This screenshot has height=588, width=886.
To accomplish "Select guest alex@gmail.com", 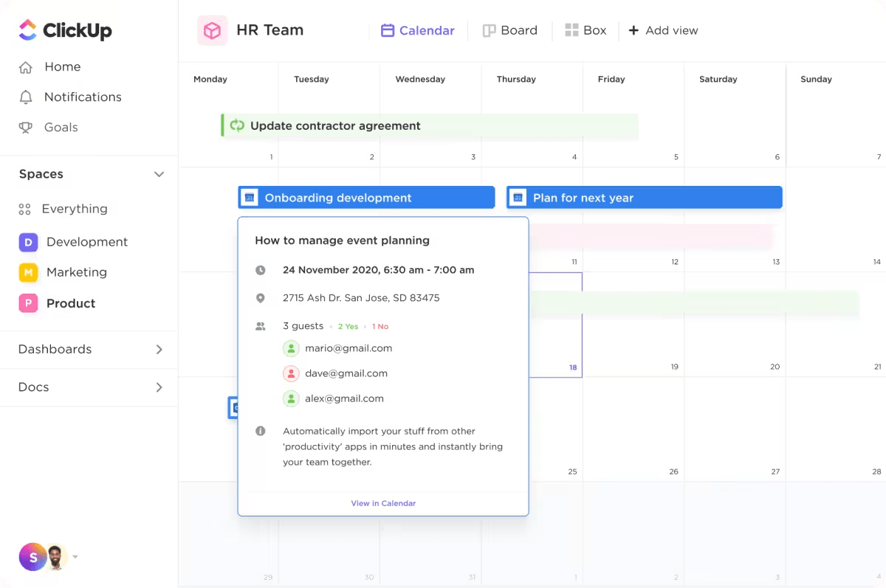I will pyautogui.click(x=333, y=398).
